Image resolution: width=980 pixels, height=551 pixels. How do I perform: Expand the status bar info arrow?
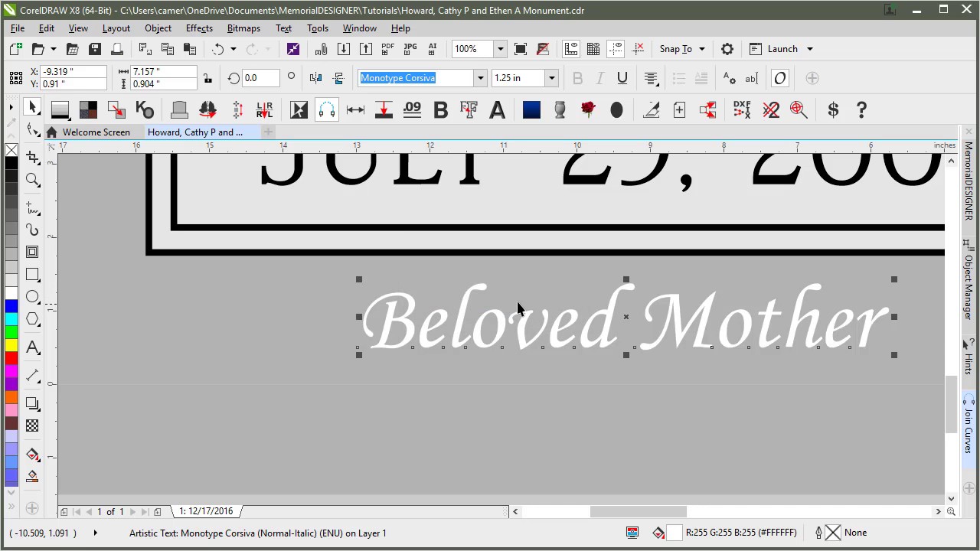click(95, 533)
